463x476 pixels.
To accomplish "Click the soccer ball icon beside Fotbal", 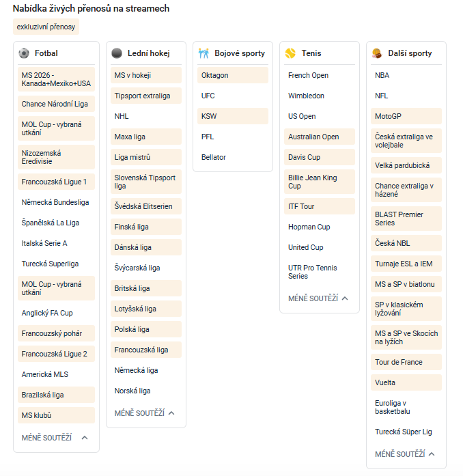I will point(24,53).
